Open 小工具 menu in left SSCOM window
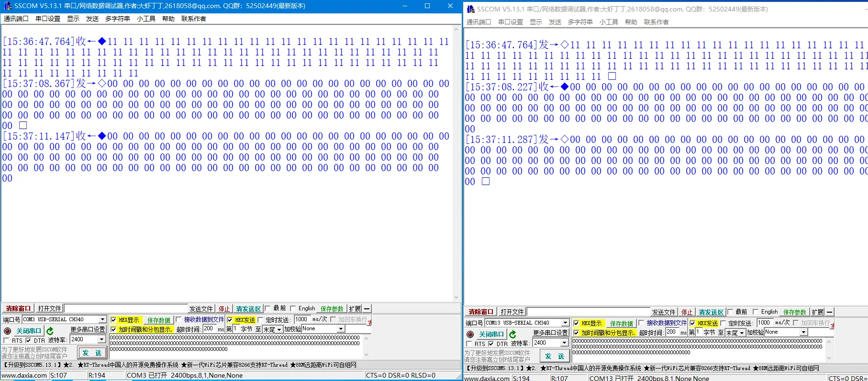868x381 pixels. coord(146,19)
